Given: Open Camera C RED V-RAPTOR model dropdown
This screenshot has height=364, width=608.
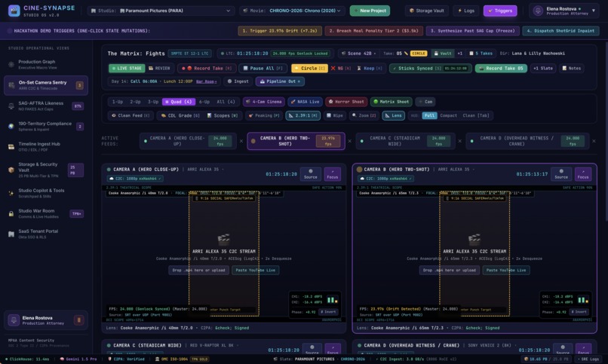Looking at the screenshot, I should 213,345.
